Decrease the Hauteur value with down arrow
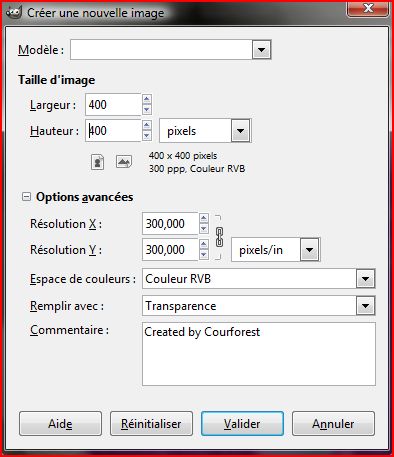The height and width of the screenshot is (457, 394). 147,136
